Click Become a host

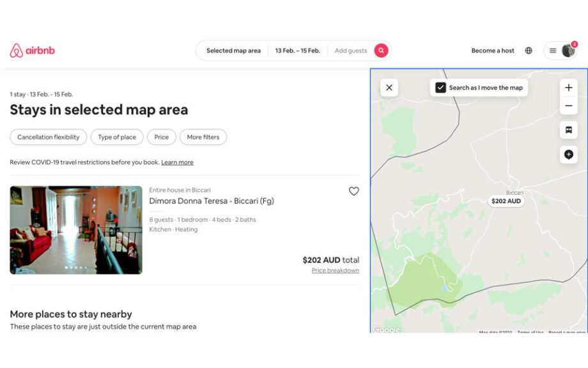tap(492, 50)
